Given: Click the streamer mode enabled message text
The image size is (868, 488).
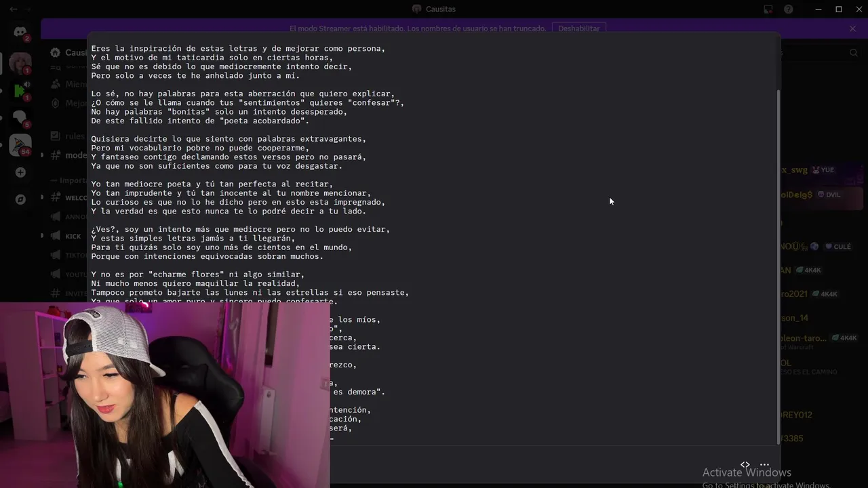Looking at the screenshot, I should point(418,28).
